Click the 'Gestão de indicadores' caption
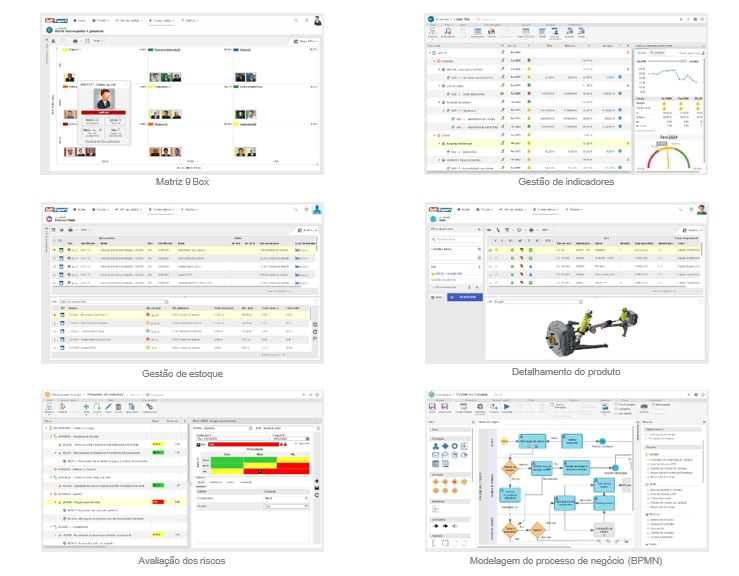 pyautogui.click(x=566, y=181)
